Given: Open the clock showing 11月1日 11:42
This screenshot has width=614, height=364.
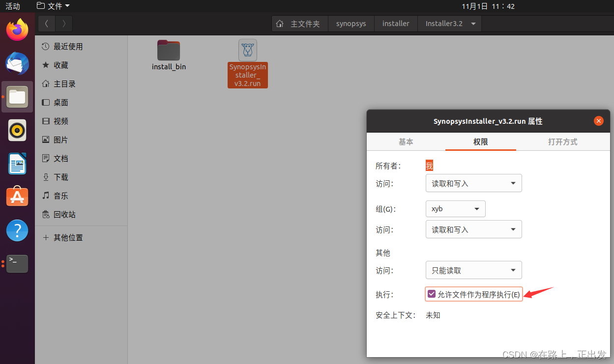Looking at the screenshot, I should [488, 6].
